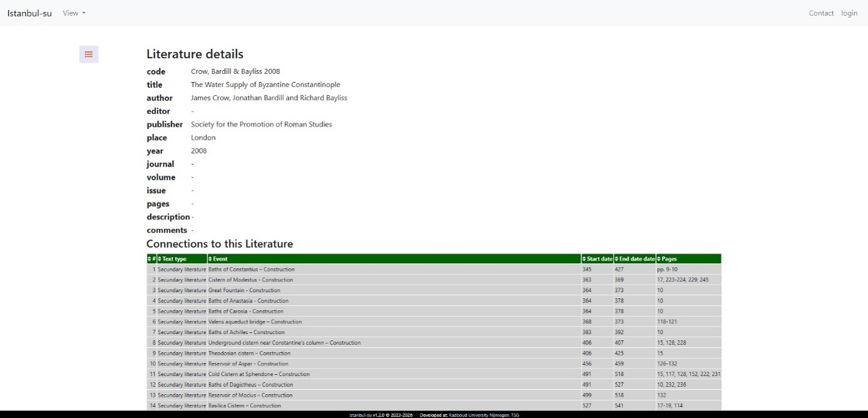Open the list sidebar toggle icon
This screenshot has width=868, height=418.
89,55
